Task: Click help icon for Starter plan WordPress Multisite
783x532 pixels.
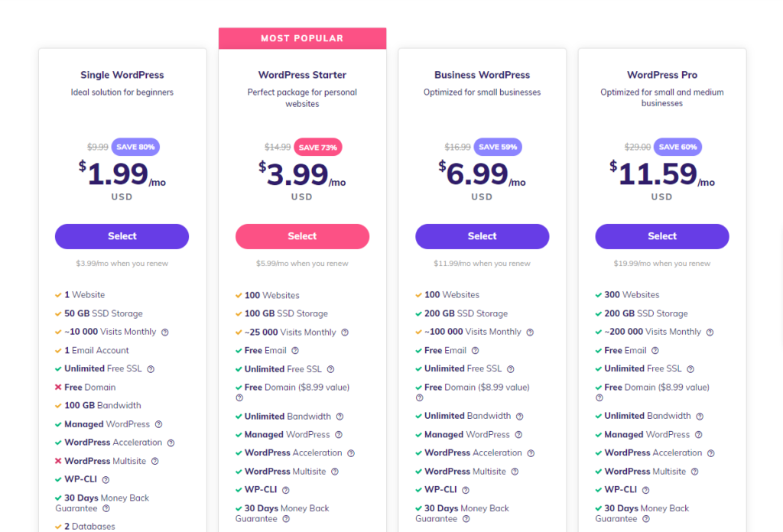Action: pos(335,472)
